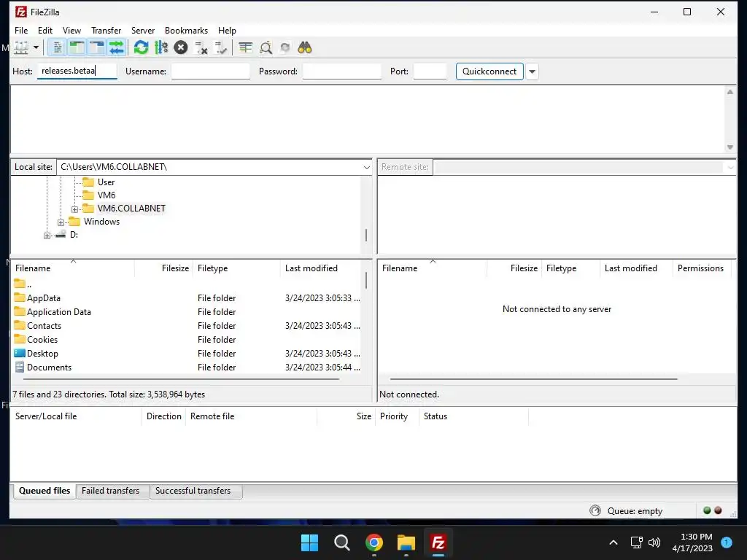Show hidden system tray icons
This screenshot has width=747, height=560.
click(614, 542)
